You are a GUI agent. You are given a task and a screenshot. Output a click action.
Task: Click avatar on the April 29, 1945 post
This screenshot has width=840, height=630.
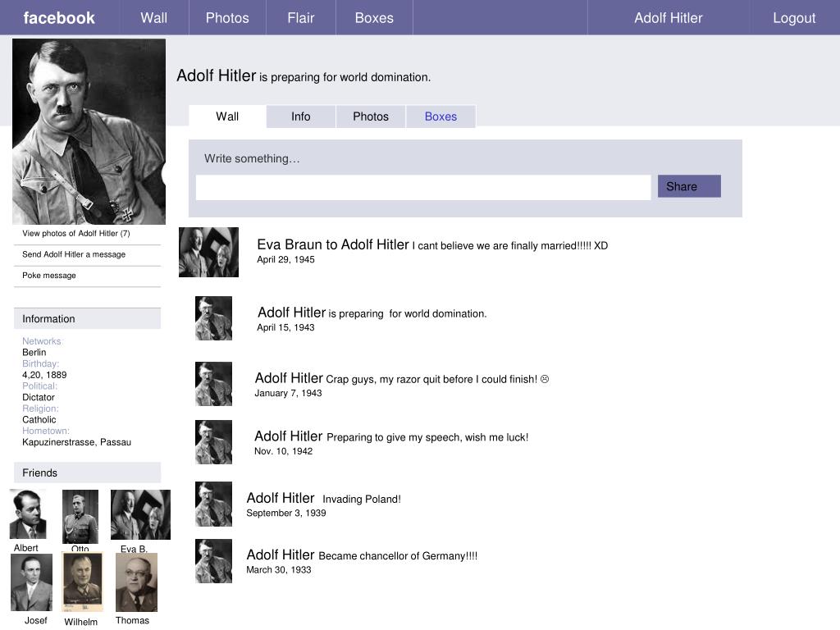(208, 252)
